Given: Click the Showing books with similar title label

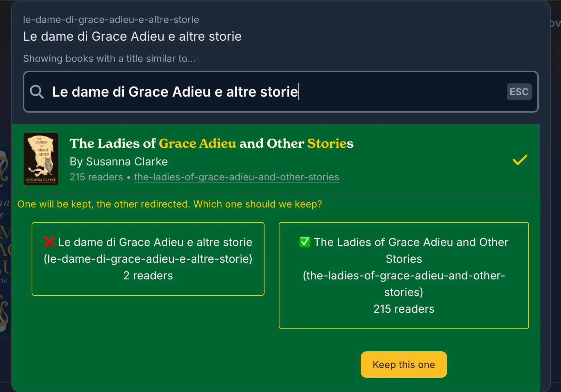Looking at the screenshot, I should click(109, 59).
